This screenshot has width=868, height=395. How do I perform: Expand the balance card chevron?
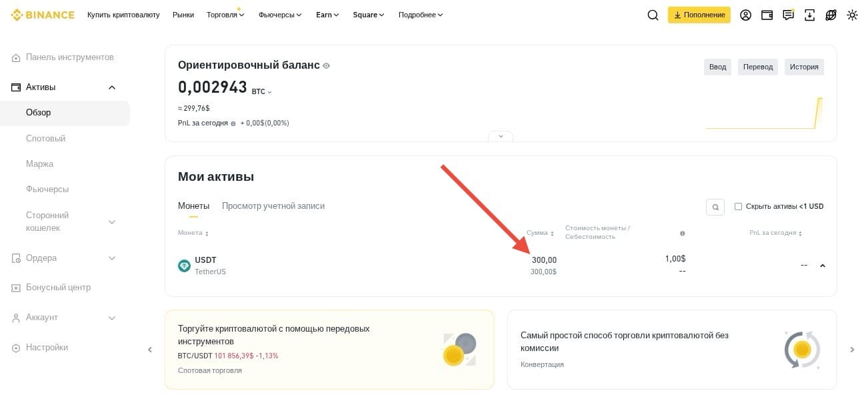pos(501,136)
